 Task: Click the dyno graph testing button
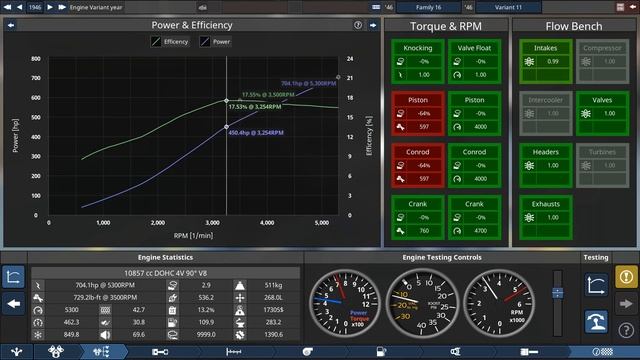click(596, 285)
